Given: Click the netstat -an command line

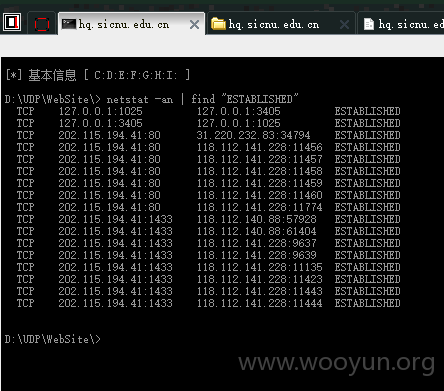Looking at the screenshot, I should click(x=152, y=99).
